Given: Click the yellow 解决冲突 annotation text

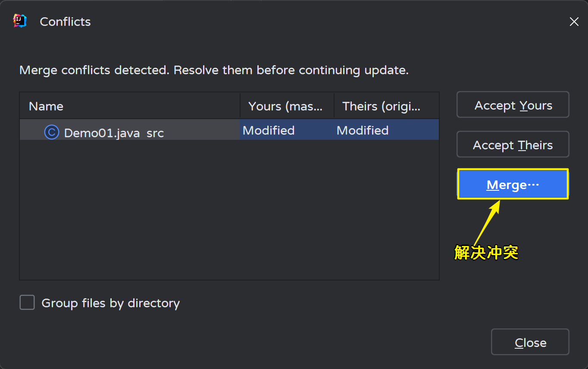Looking at the screenshot, I should pyautogui.click(x=486, y=252).
